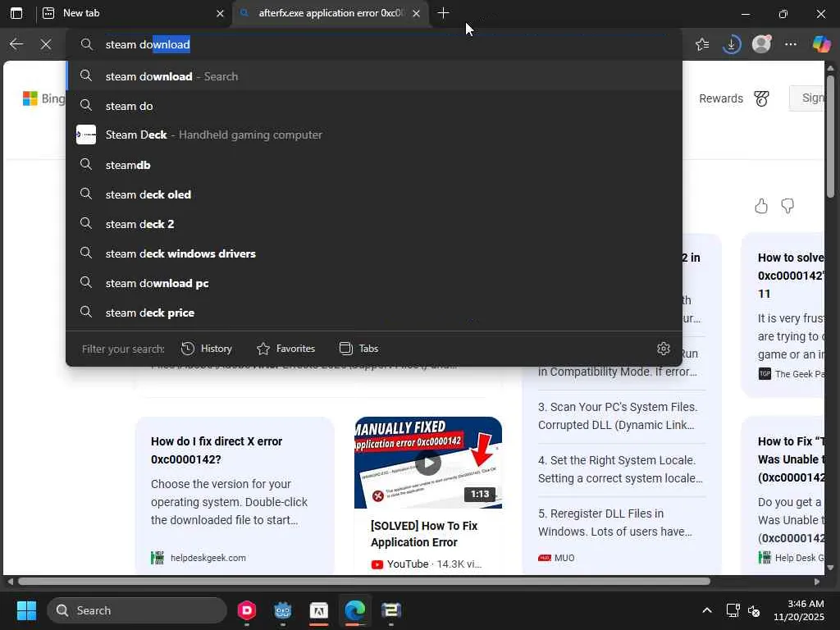Click the thumbs down feedback icon
The width and height of the screenshot is (840, 630).
[x=787, y=206]
